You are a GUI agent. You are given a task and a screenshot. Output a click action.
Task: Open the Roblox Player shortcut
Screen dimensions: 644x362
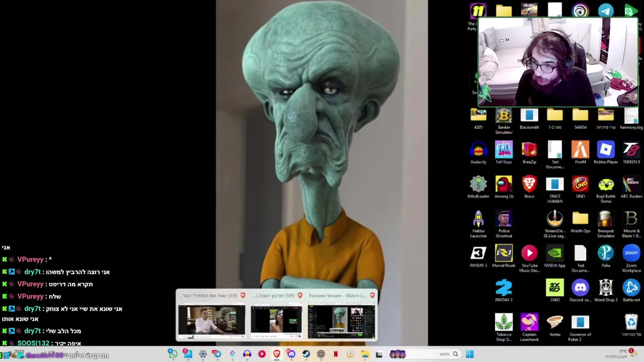pos(606,153)
